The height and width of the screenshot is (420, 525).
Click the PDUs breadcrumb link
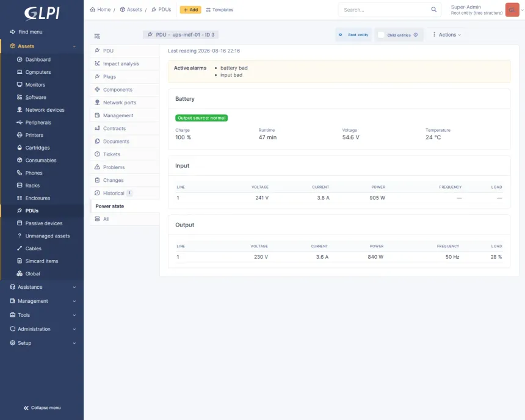161,10
